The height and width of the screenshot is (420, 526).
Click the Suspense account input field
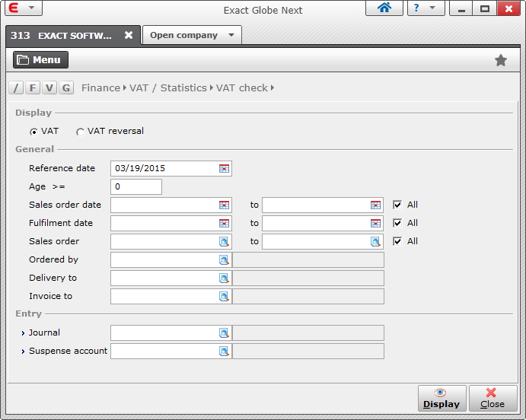(x=171, y=351)
